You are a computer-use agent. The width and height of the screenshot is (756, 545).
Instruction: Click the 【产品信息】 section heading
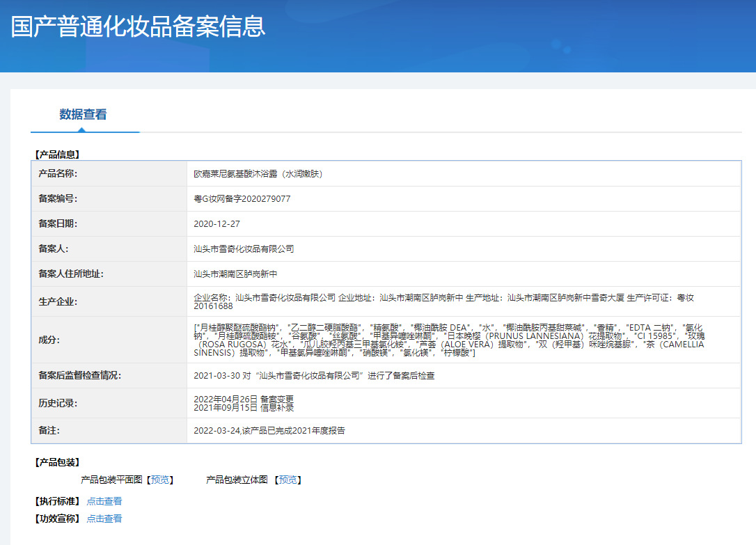pos(57,155)
